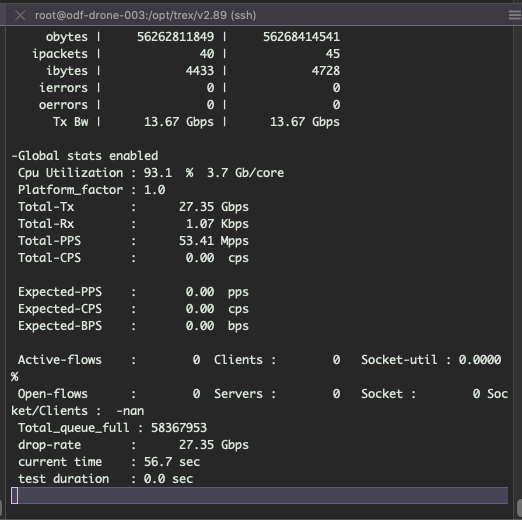Click the ibytes value 4728
Image resolution: width=522 pixels, height=520 pixels.
point(326,71)
